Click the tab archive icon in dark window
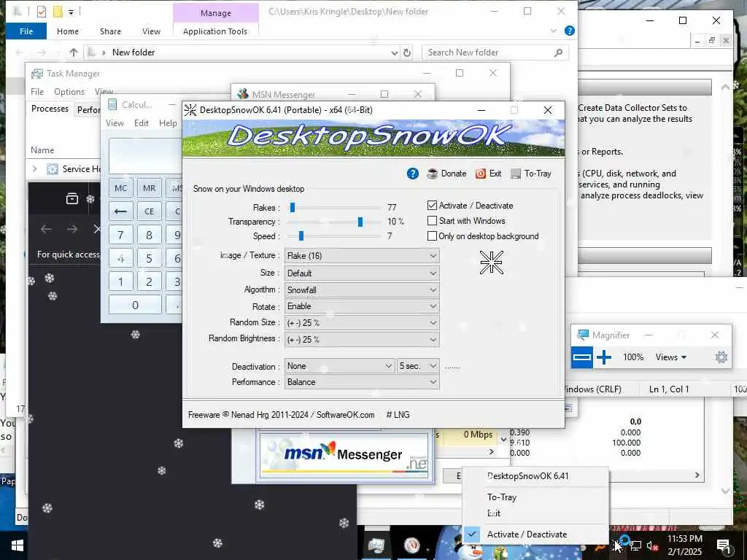This screenshot has height=560, width=747. [72, 198]
